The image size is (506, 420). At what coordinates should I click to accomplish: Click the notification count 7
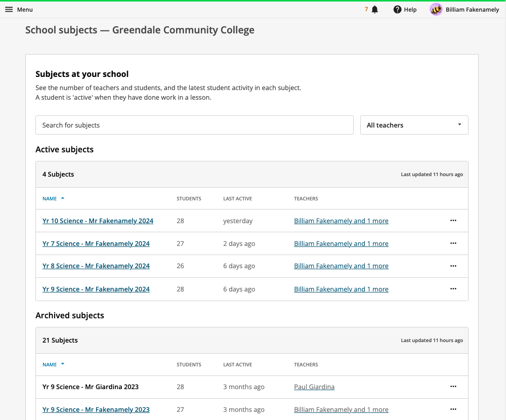(x=366, y=10)
